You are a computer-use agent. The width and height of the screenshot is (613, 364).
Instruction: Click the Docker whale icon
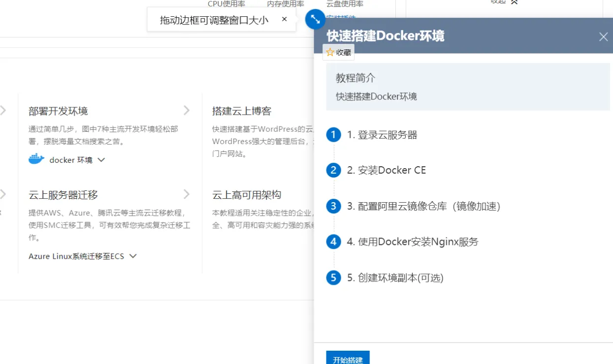(36, 159)
